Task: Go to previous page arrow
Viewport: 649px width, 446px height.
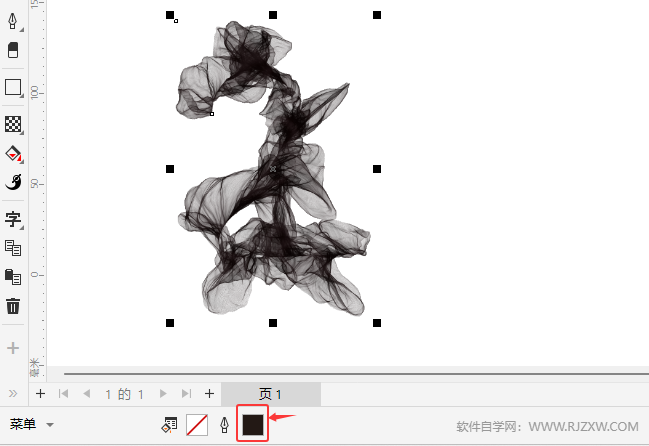Action: (x=87, y=393)
